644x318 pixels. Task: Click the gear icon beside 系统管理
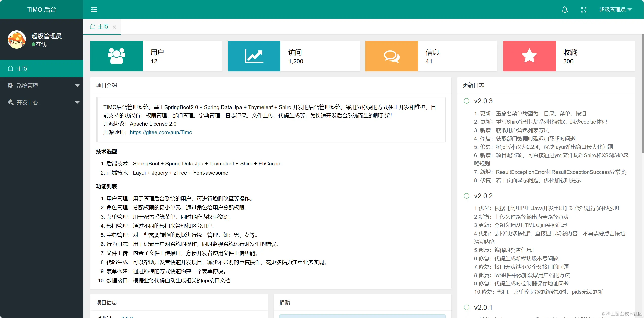coord(10,86)
